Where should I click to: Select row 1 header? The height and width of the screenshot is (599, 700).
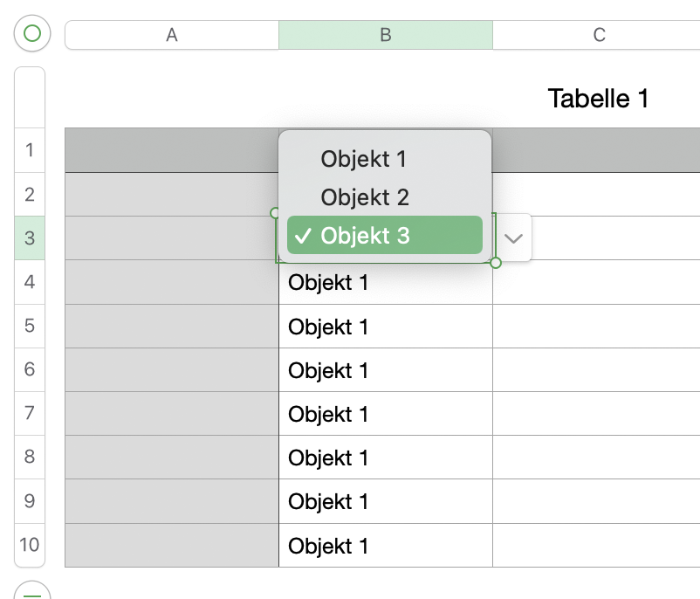tap(30, 150)
